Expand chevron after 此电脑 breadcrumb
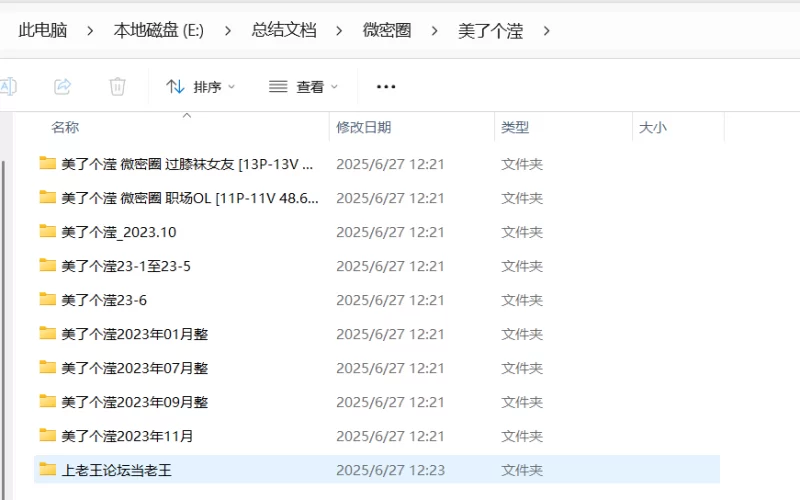The width and height of the screenshot is (800, 500). click(90, 31)
